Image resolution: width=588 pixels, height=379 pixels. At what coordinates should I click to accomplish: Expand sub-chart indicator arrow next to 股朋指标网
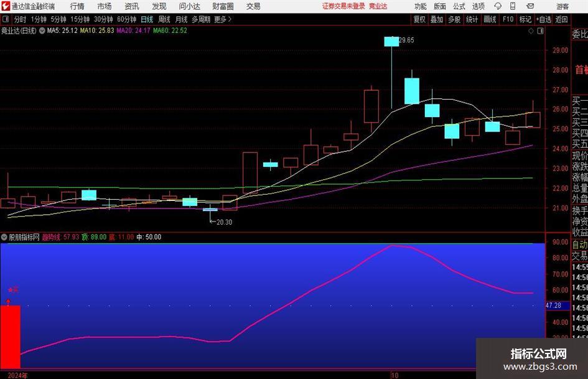click(4, 237)
